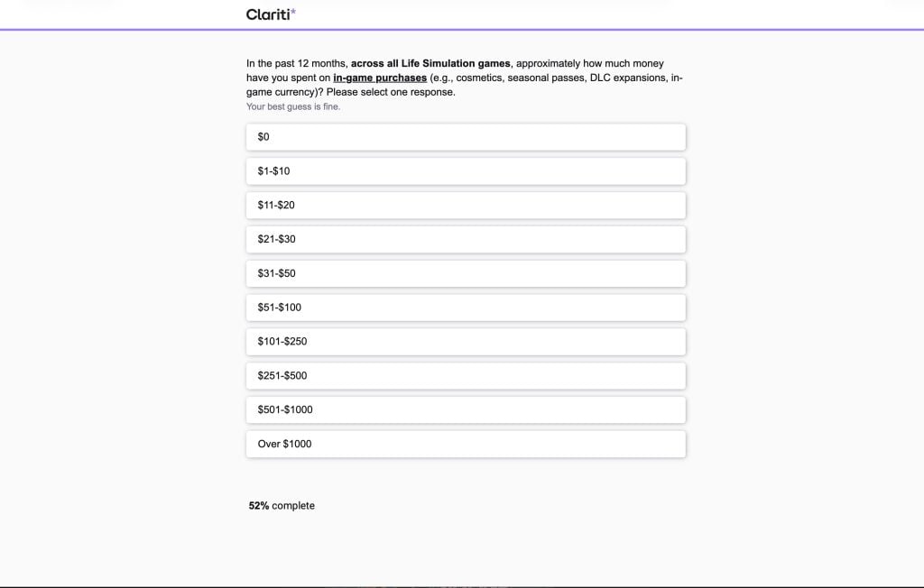The image size is (924, 588).
Task: Click the dark bar at the page bottom
Action: pyautogui.click(x=462, y=584)
